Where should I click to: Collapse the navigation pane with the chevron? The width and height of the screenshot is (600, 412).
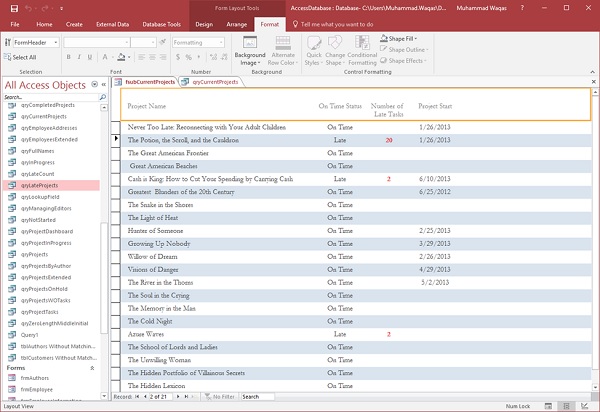tap(103, 85)
